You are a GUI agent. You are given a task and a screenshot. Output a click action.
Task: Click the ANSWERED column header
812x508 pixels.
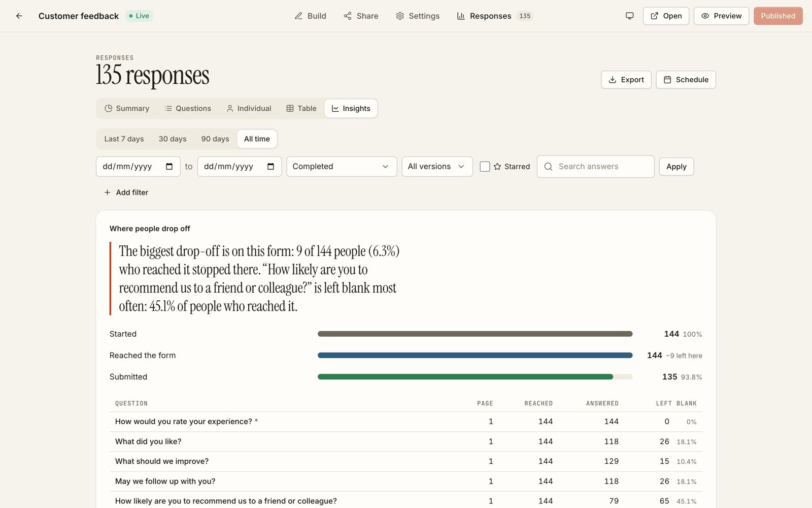click(x=602, y=403)
